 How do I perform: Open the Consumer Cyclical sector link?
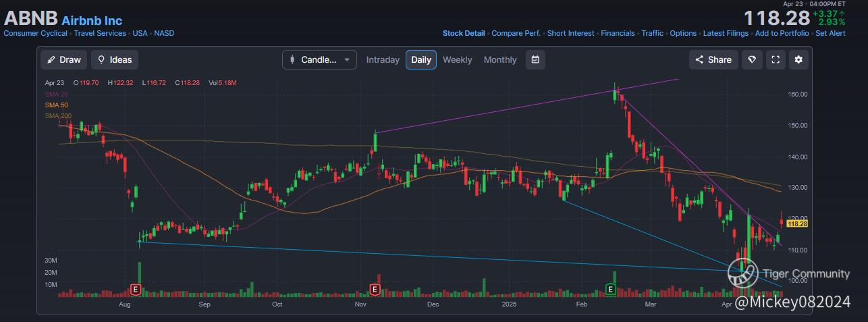click(36, 33)
